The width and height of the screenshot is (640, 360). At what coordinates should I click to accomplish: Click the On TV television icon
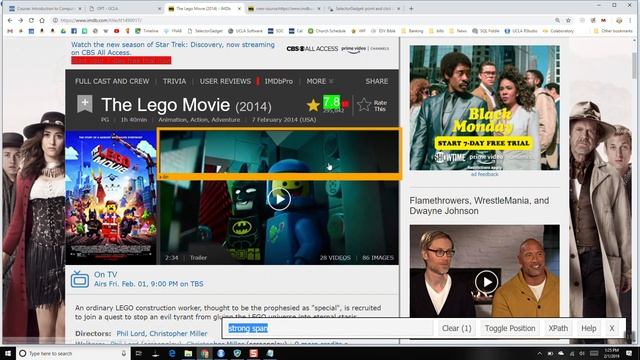tap(80, 279)
